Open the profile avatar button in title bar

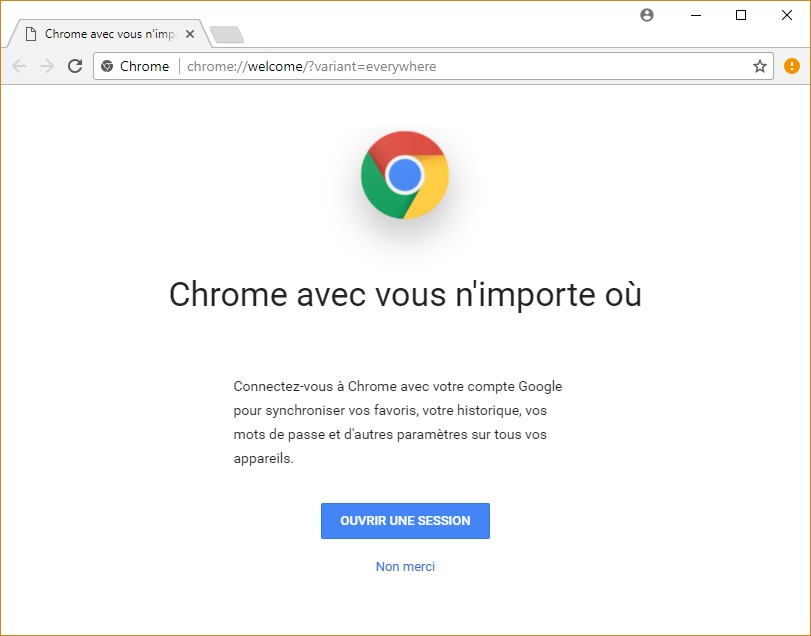(x=647, y=15)
